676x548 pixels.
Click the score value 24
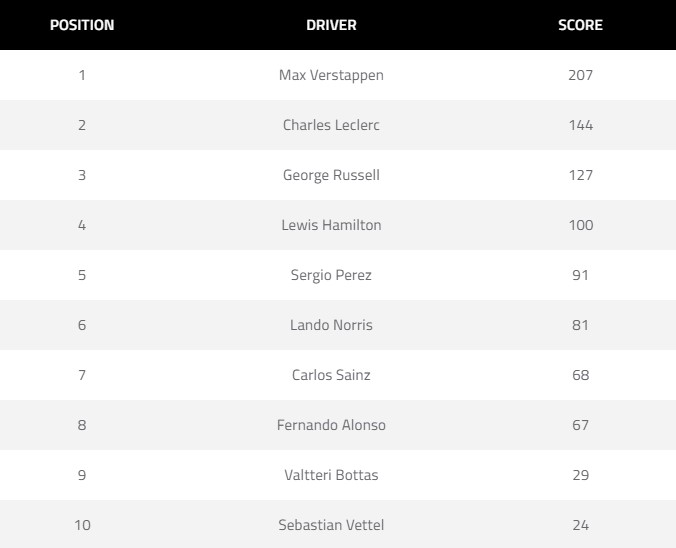click(x=580, y=525)
